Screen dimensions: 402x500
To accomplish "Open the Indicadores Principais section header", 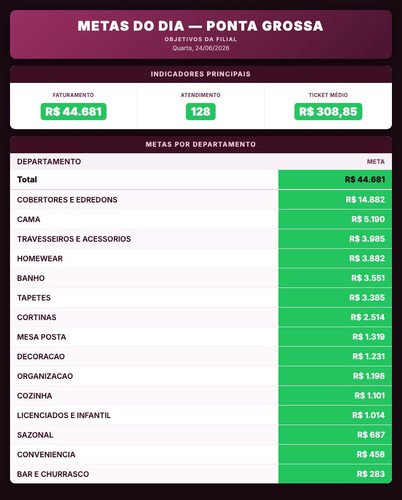I will click(201, 74).
